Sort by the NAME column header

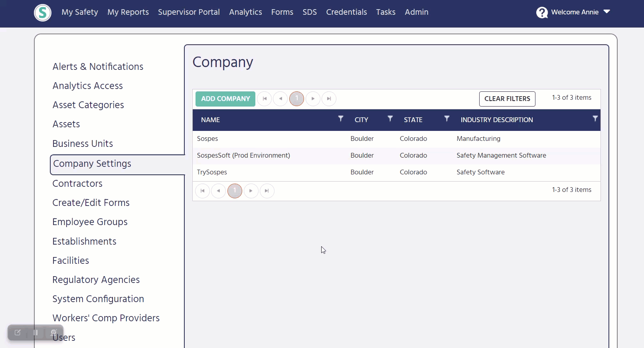pyautogui.click(x=210, y=120)
